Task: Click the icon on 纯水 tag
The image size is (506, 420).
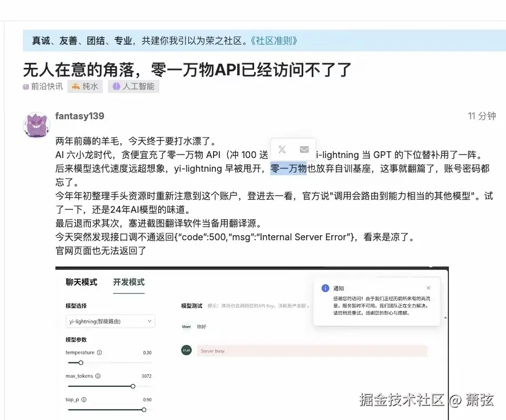Action: tap(75, 86)
